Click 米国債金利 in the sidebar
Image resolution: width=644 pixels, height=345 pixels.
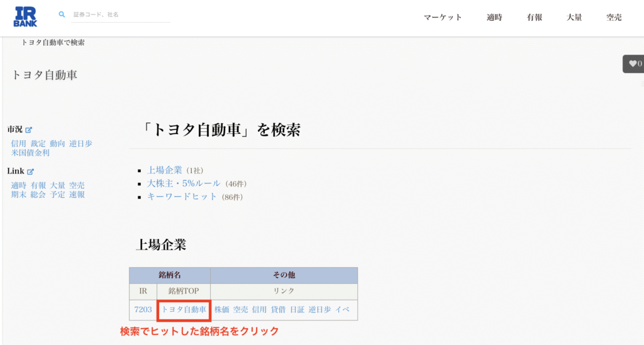click(x=30, y=153)
